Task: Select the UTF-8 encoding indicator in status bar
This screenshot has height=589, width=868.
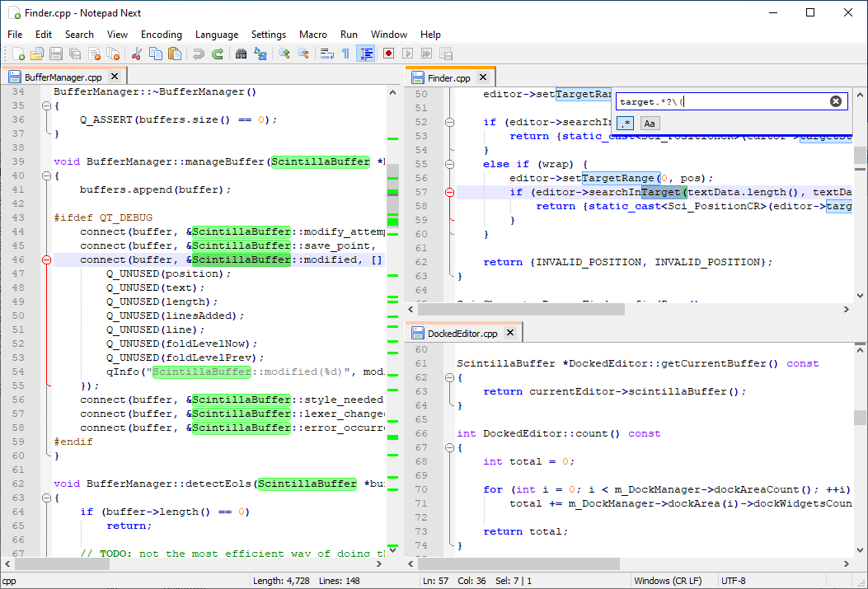Action: click(x=734, y=580)
